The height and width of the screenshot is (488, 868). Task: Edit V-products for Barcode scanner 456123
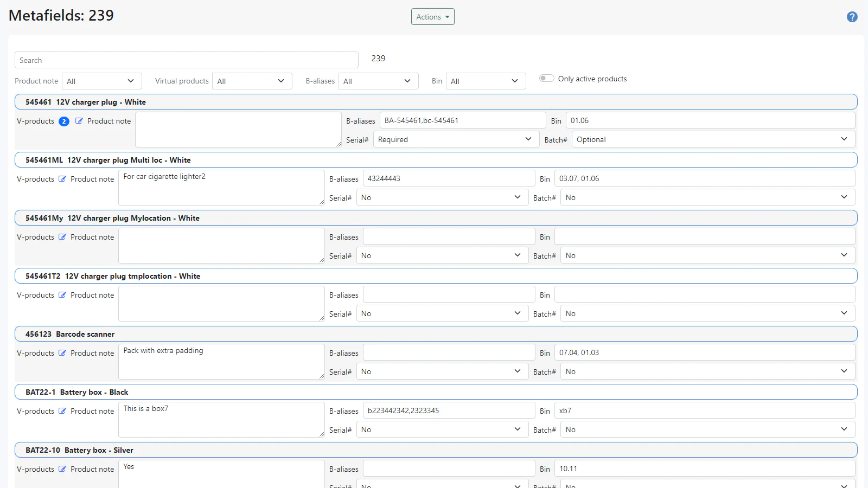pyautogui.click(x=62, y=353)
